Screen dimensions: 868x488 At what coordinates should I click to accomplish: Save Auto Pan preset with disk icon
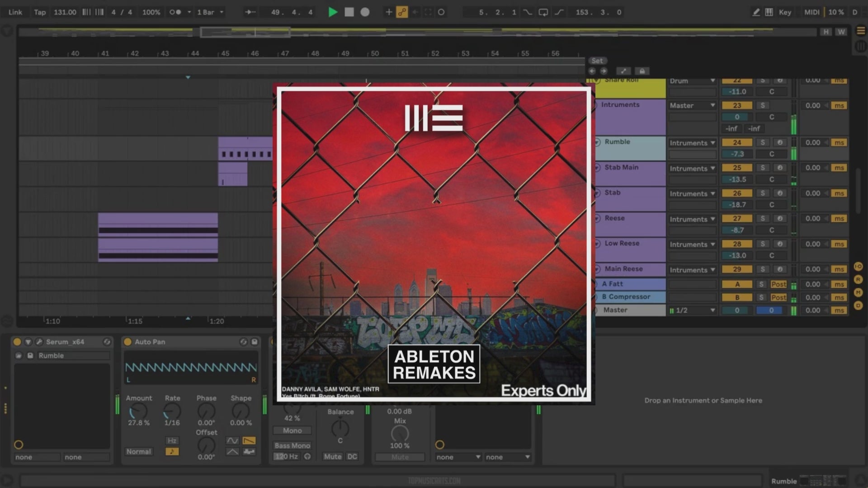(x=255, y=342)
